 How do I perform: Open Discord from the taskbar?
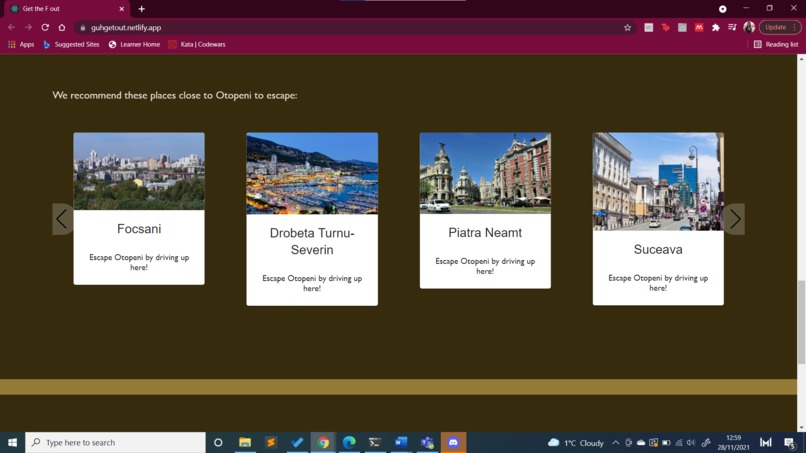click(x=453, y=442)
